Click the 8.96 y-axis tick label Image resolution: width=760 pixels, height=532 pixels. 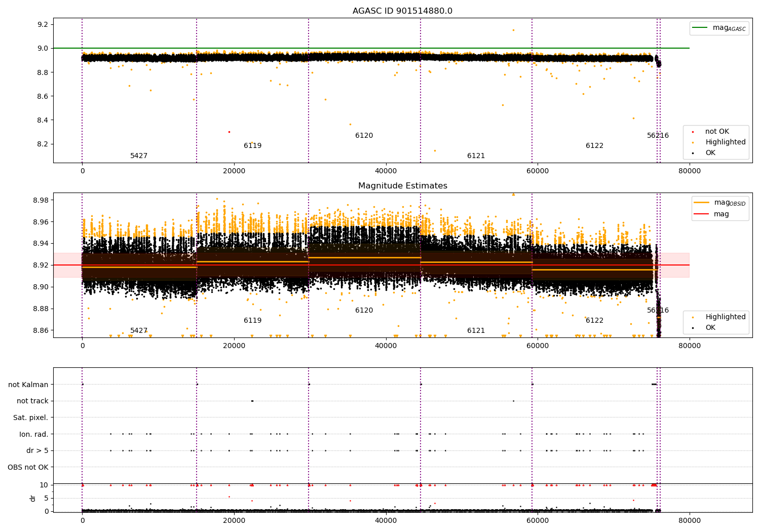click(x=41, y=222)
